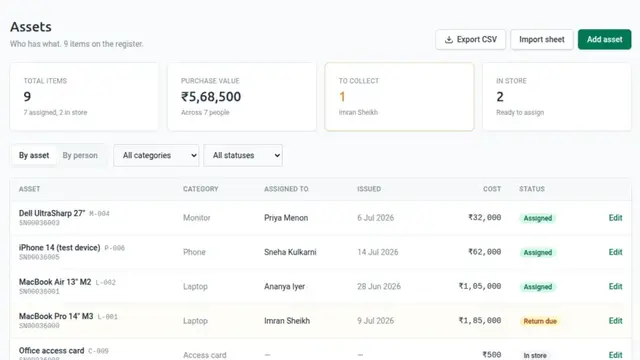Select the Total Items summary card
Screen dimensions: 640x360
click(x=84, y=97)
